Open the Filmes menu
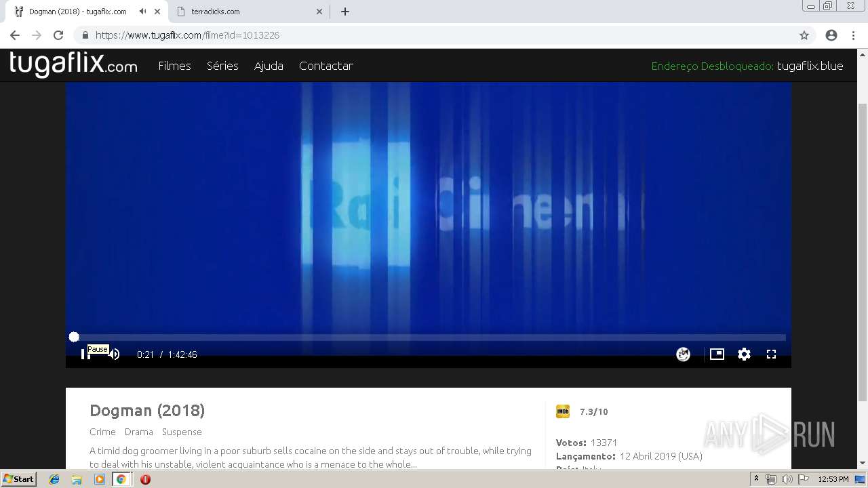The height and width of the screenshot is (488, 868). 174,66
